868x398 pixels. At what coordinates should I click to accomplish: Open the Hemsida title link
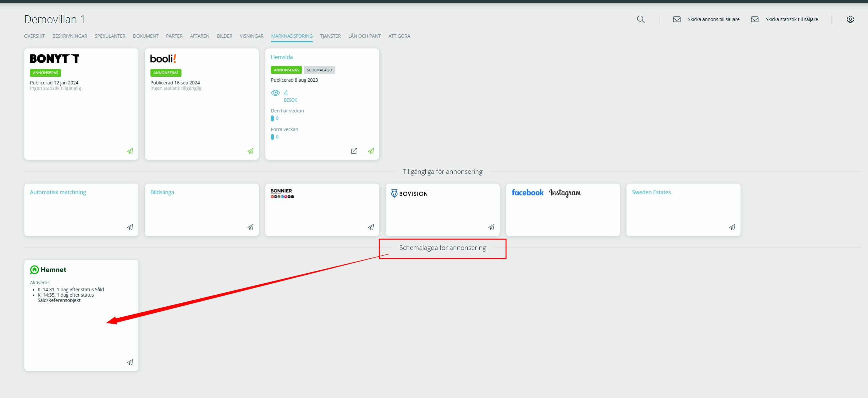(281, 57)
